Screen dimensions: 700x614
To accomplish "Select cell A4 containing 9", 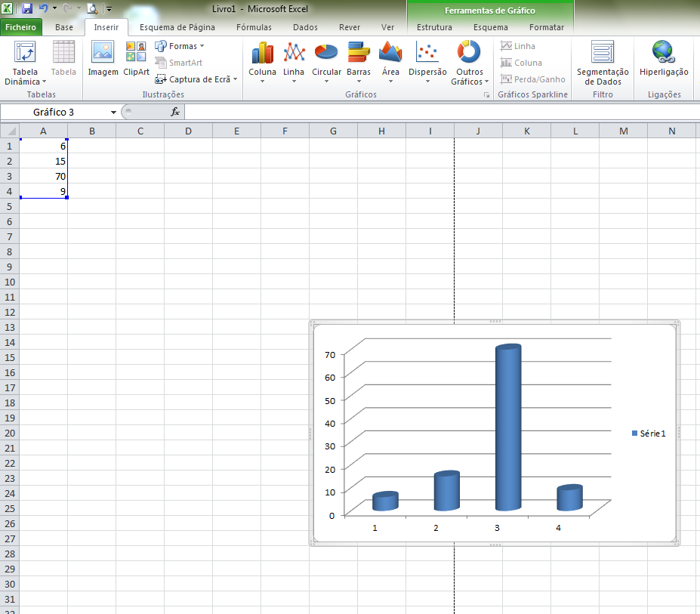I will pos(43,191).
